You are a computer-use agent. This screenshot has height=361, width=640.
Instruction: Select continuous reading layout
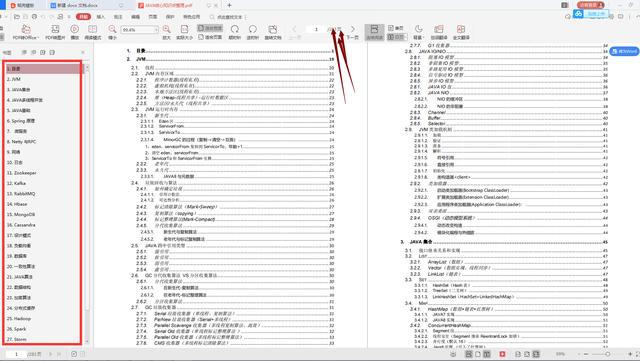pos(374,32)
